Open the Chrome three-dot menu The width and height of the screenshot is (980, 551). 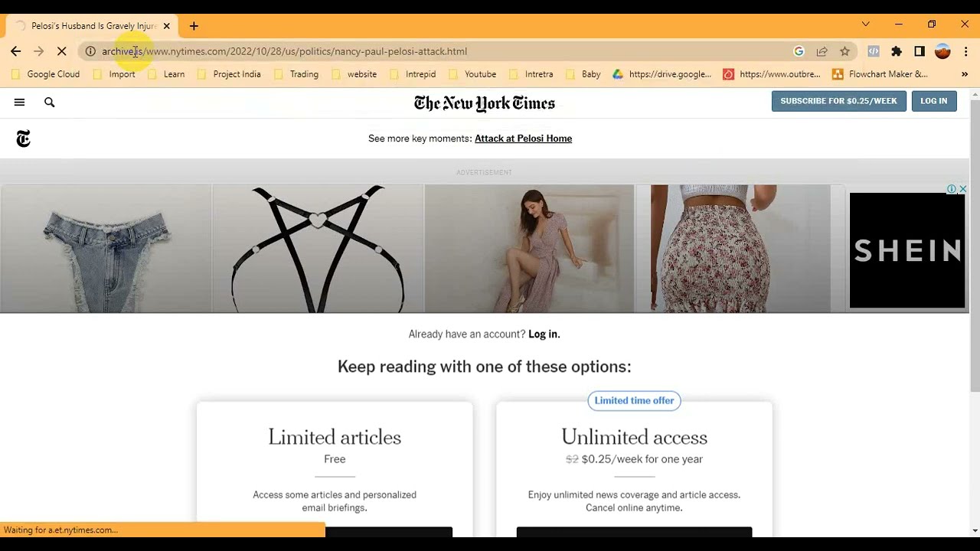coord(965,51)
